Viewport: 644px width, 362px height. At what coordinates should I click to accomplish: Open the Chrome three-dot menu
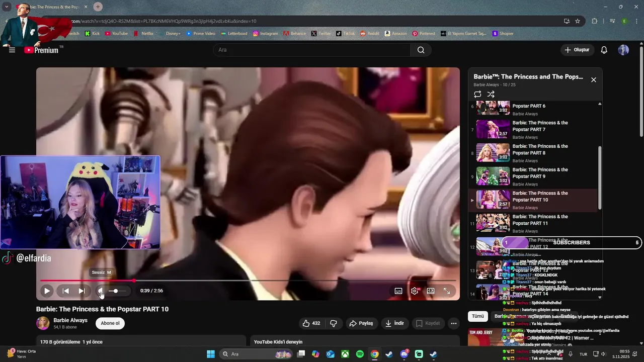pos(637,21)
